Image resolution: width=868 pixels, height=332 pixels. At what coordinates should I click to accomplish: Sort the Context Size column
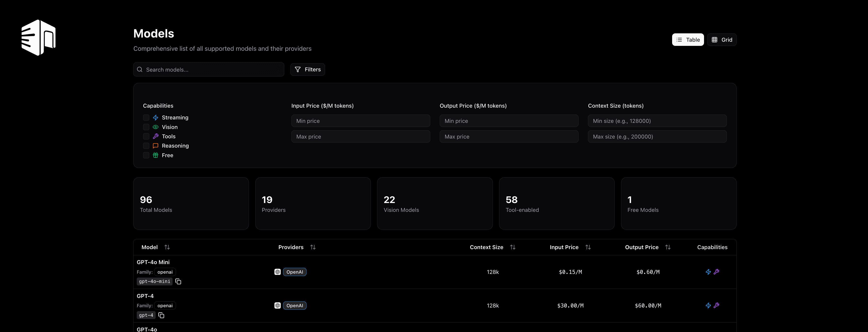513,247
